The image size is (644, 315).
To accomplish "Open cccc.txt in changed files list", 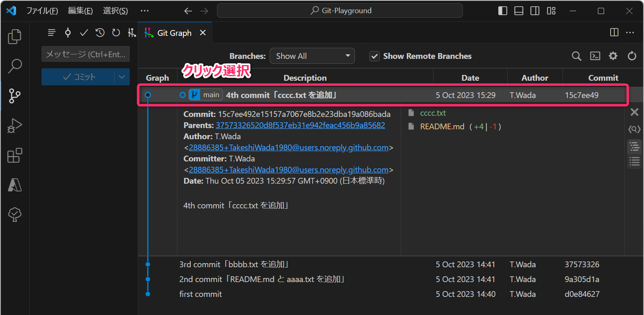I will pyautogui.click(x=433, y=113).
